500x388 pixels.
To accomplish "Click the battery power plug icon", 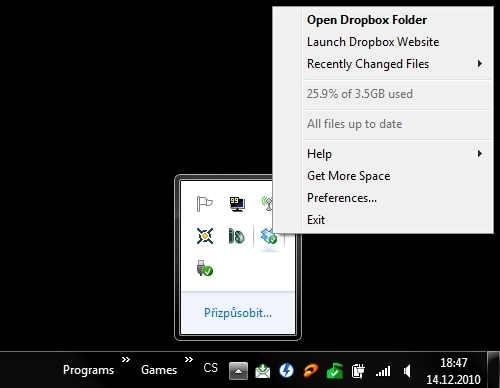I will (x=358, y=371).
